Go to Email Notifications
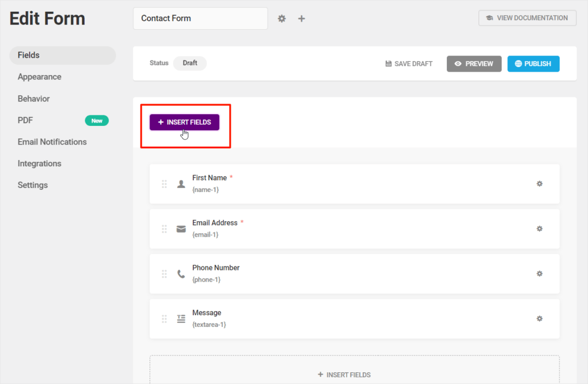The width and height of the screenshot is (588, 384). [x=52, y=142]
